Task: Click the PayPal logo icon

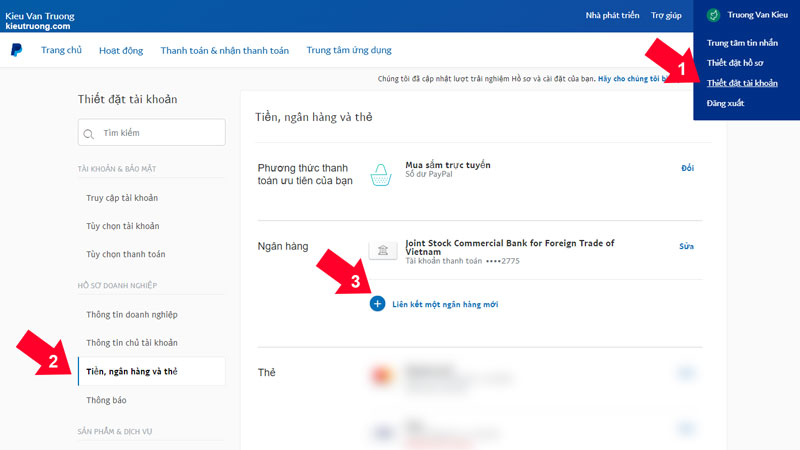Action: [16, 49]
